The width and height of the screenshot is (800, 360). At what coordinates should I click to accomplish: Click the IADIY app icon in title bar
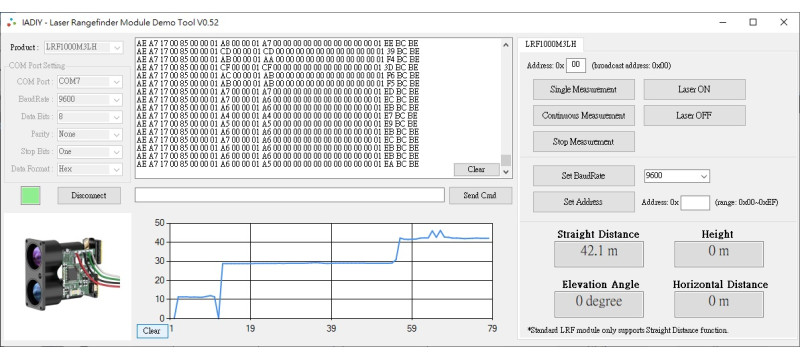[11, 22]
